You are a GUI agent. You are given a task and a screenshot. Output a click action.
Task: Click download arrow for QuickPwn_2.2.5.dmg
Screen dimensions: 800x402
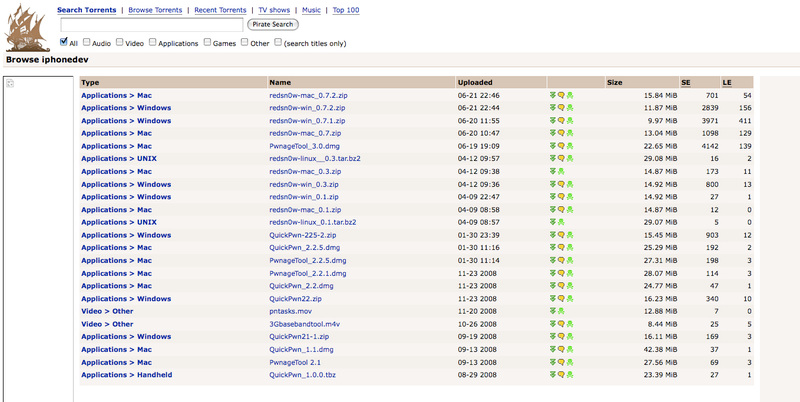(553, 247)
